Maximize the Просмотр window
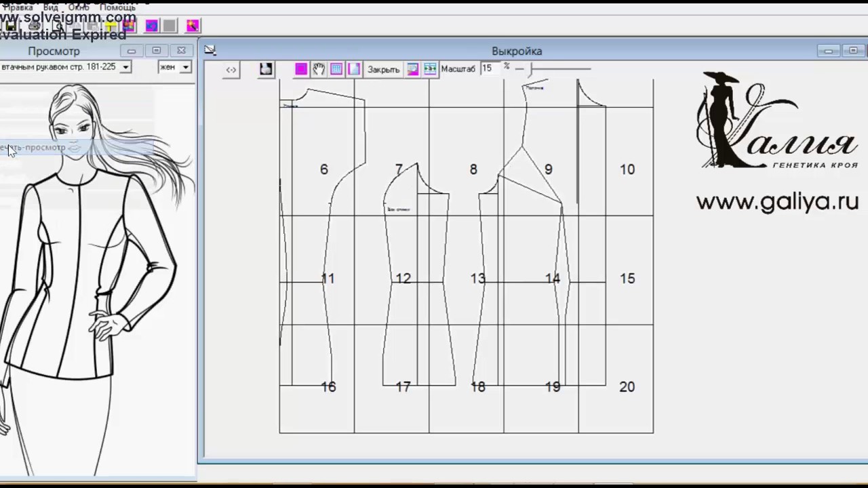Image resolution: width=868 pixels, height=488 pixels. [x=156, y=51]
